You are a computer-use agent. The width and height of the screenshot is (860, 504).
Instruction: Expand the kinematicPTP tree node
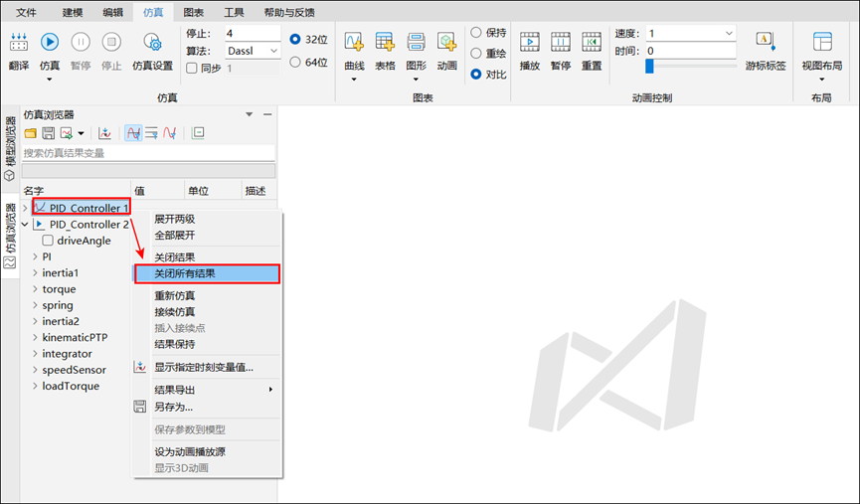point(35,337)
